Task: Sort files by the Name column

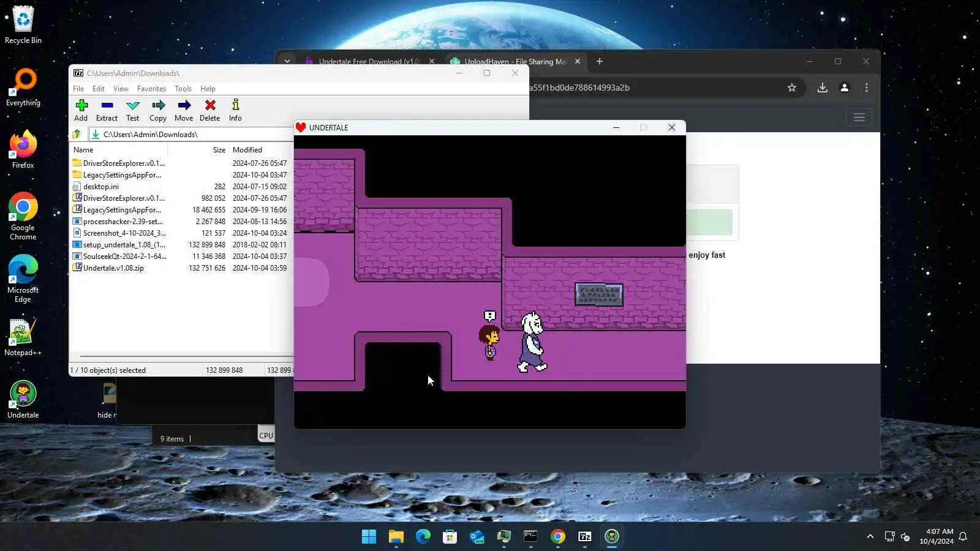Action: tap(83, 150)
